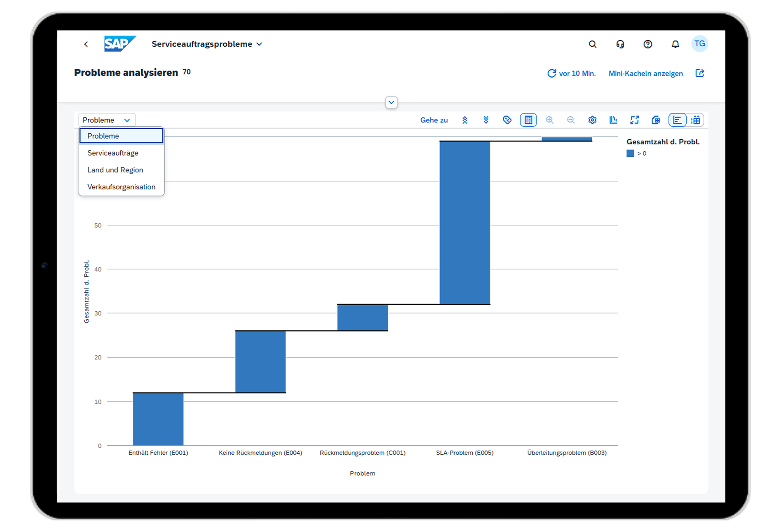Click the Gehe zu button
Image resolution: width=781 pixels, height=532 pixels.
click(x=434, y=120)
